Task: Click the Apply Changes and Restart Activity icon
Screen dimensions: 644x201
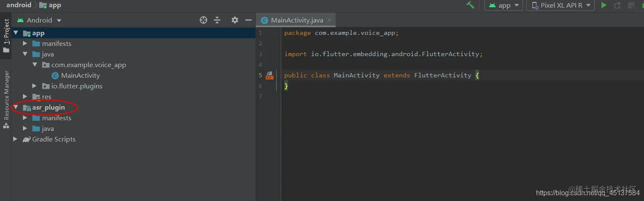Action: [617, 6]
